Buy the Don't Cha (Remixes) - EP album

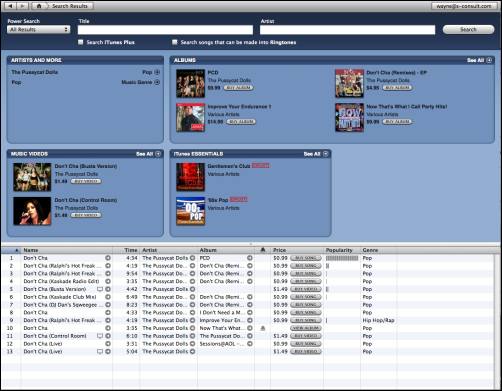[x=397, y=88]
